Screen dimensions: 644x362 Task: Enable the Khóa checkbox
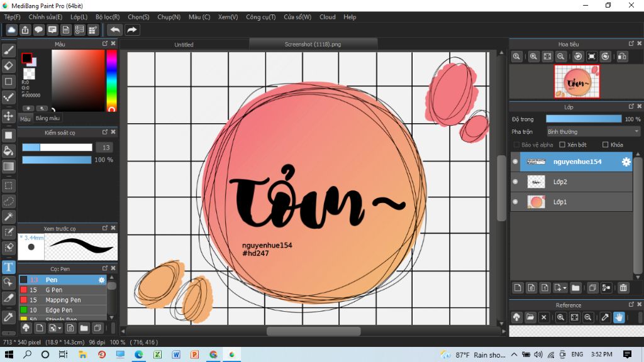pos(605,145)
